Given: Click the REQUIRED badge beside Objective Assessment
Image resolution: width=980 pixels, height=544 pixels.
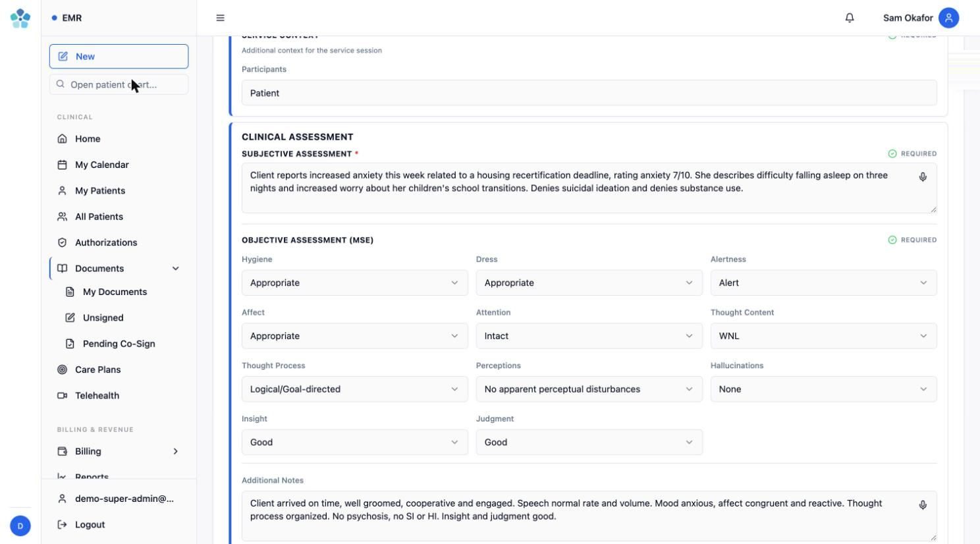Looking at the screenshot, I should (x=912, y=240).
